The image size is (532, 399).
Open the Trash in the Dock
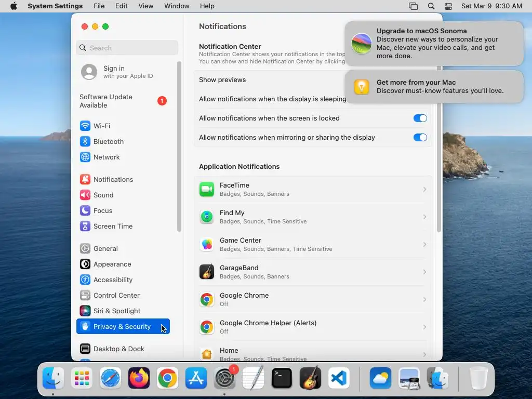[478, 378]
